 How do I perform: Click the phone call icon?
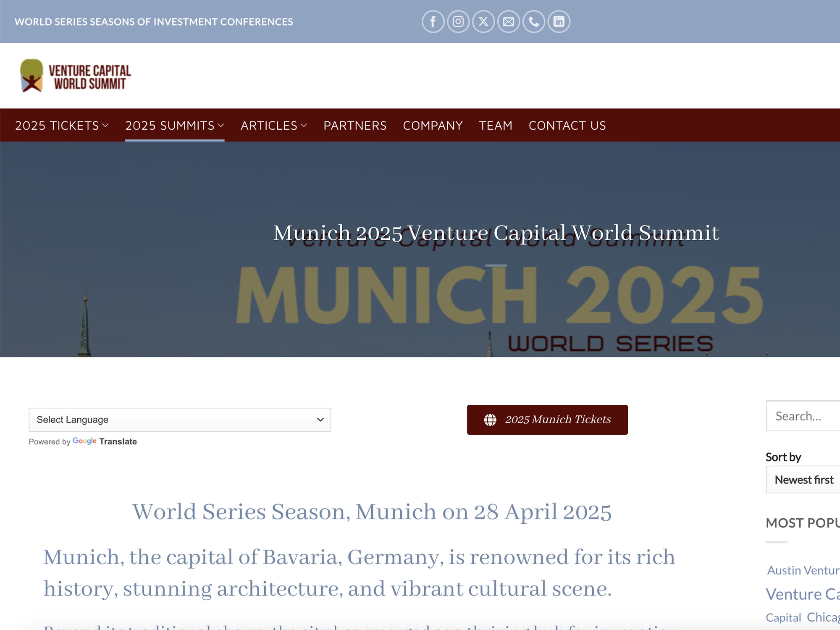534,21
